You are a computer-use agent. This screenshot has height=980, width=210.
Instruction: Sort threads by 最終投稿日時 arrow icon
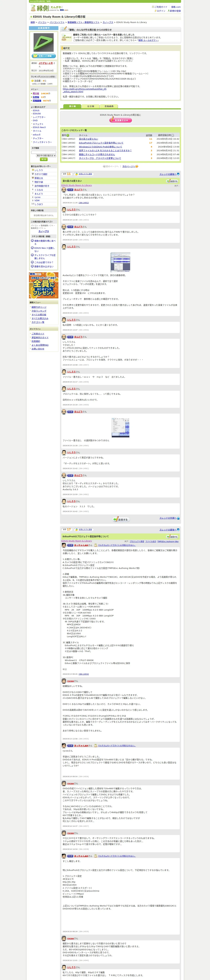click(x=173, y=135)
